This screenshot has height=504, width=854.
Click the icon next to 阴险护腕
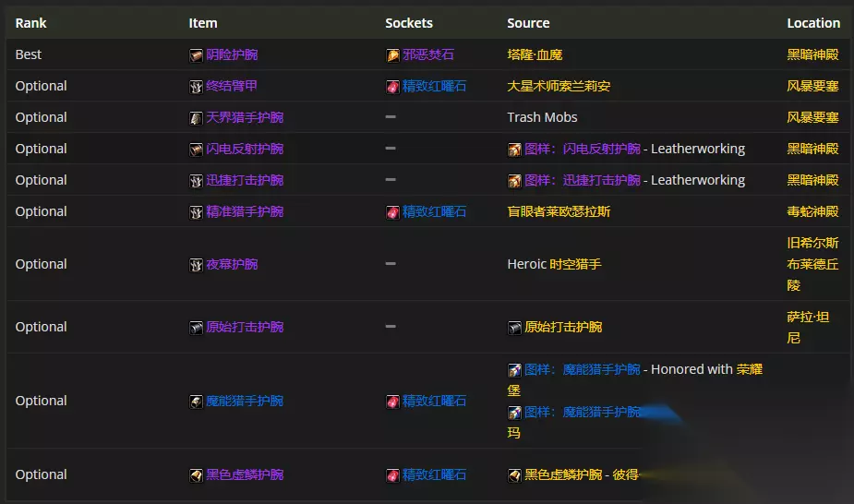click(x=196, y=55)
